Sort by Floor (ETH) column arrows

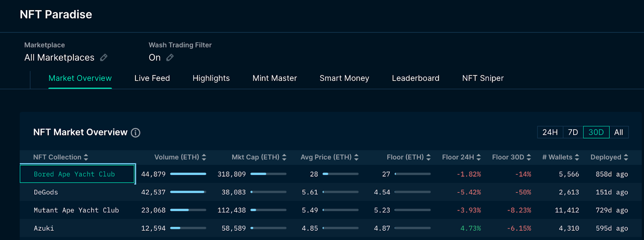428,157
